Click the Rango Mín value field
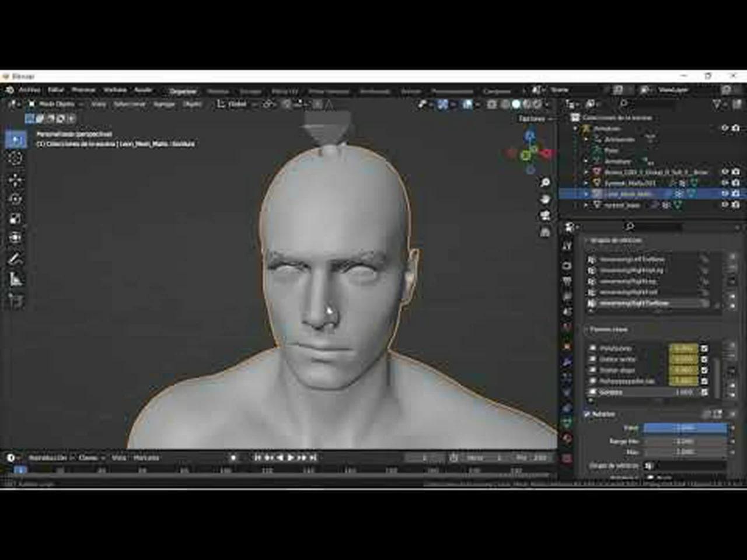This screenshot has width=747, height=560. tap(685, 441)
